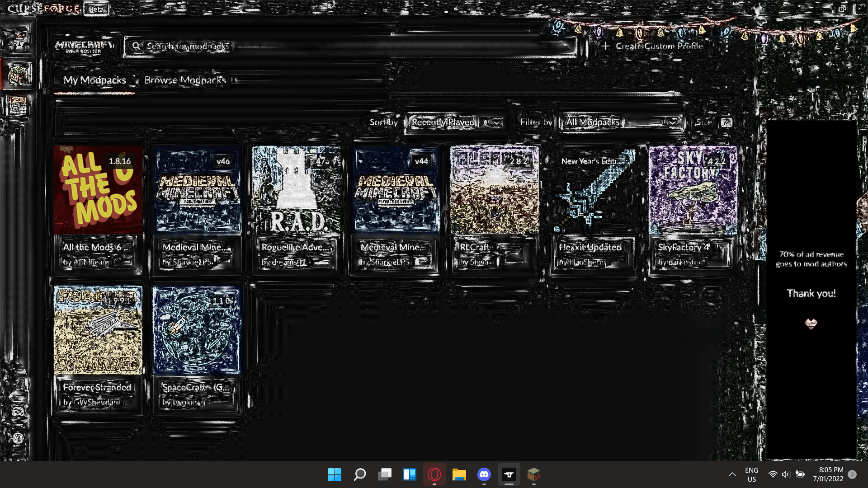Switch to the My Modpacks tab
Viewport: 868px width, 488px height.
(94, 80)
